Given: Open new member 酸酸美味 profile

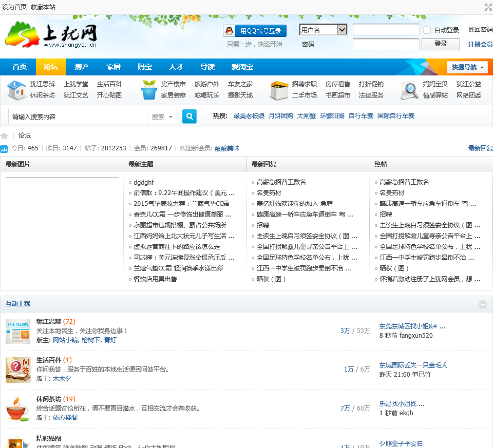Looking at the screenshot, I should click(x=226, y=148).
